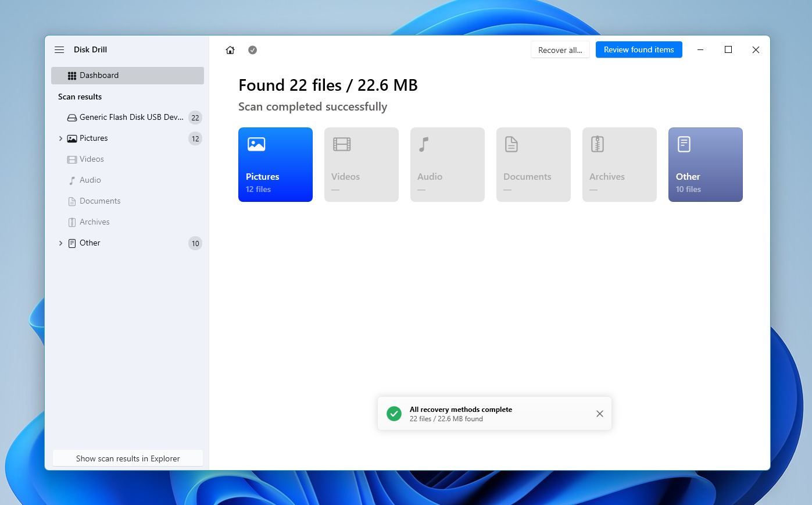812x505 pixels.
Task: Open the hamburger menu next to Disk Drill
Action: coord(59,50)
